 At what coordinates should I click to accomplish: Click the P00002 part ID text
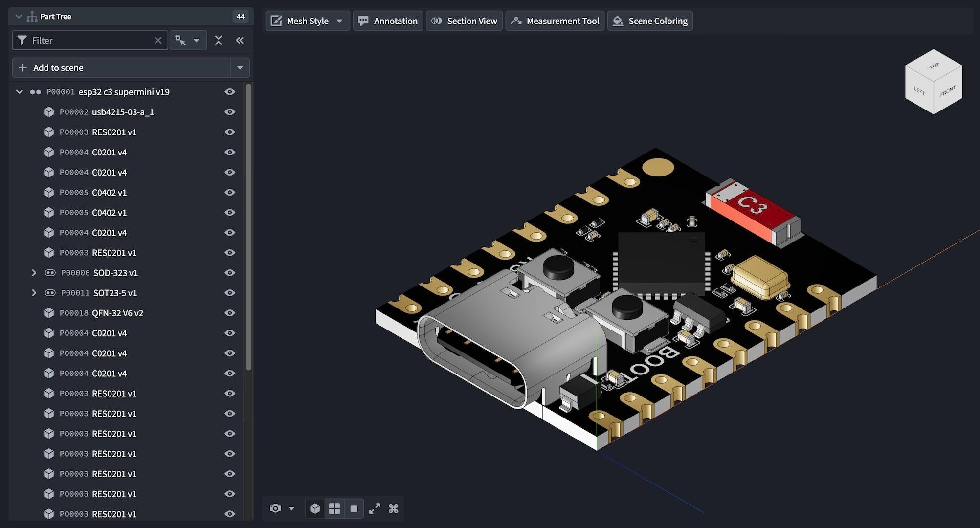pyautogui.click(x=74, y=112)
